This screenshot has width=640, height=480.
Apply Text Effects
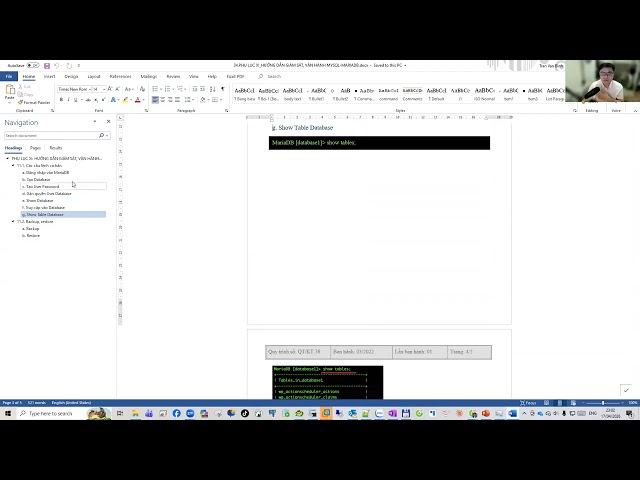pos(113,100)
